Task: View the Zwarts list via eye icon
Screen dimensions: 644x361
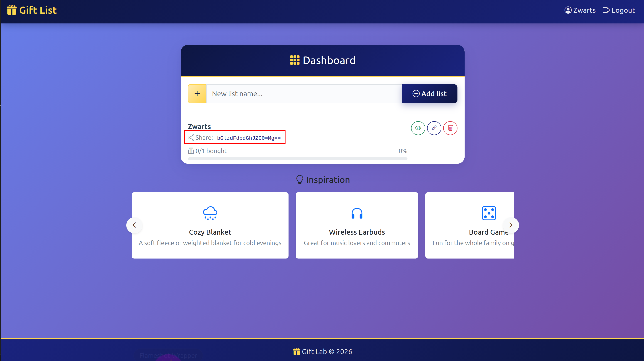Action: 418,128
